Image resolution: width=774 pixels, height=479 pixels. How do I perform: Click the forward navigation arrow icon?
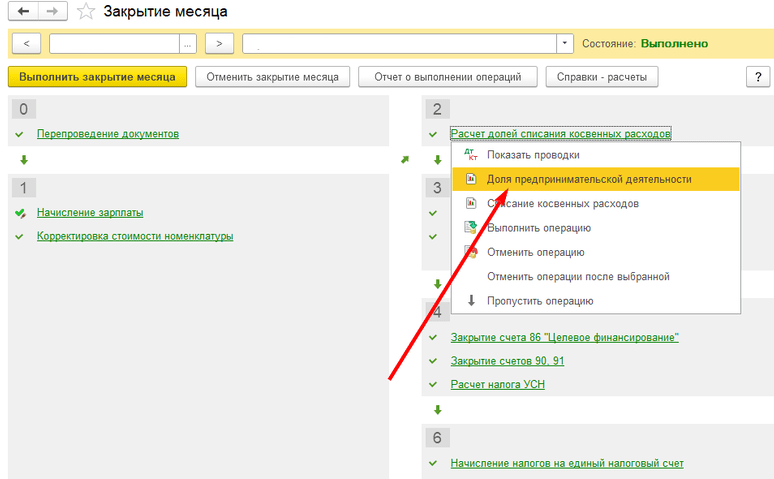click(53, 12)
